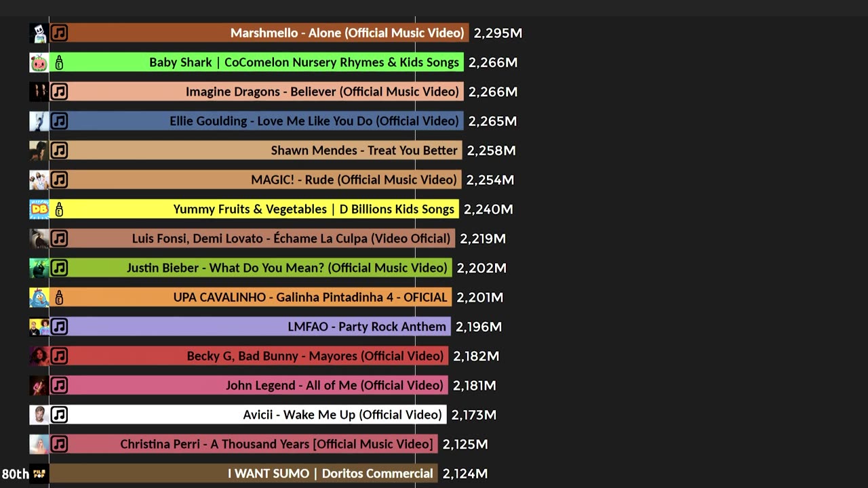
Task: Click 'Becky G, Bad Bunny - Mayores' title
Action: 315,356
